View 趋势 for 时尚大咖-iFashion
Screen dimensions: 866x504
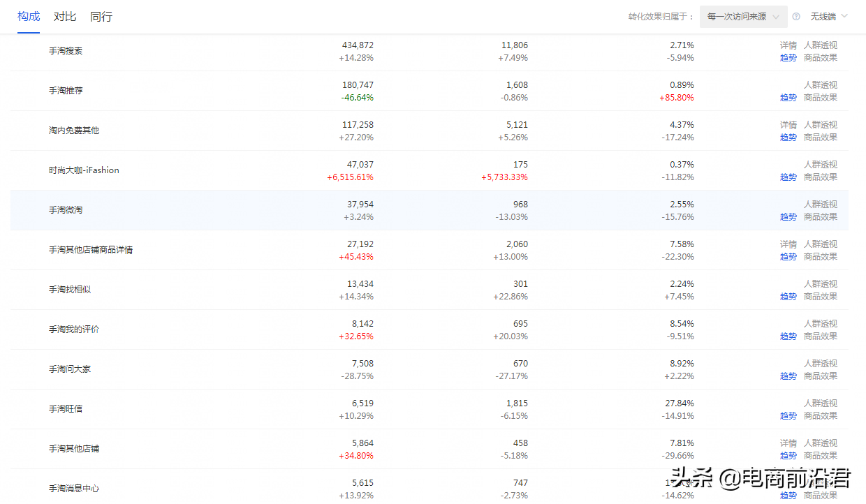(x=788, y=177)
